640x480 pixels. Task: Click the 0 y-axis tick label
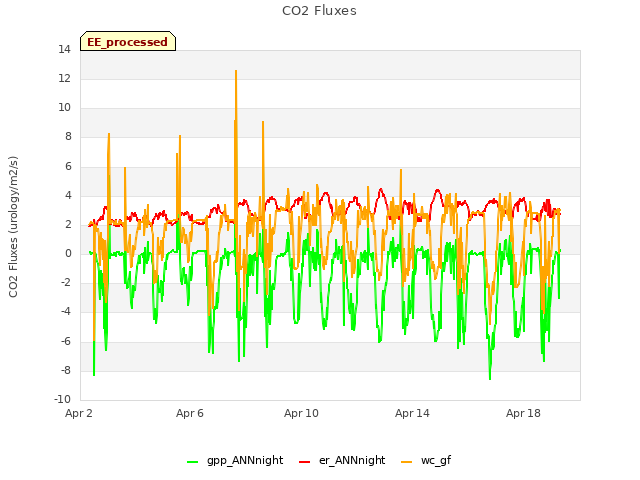point(68,253)
